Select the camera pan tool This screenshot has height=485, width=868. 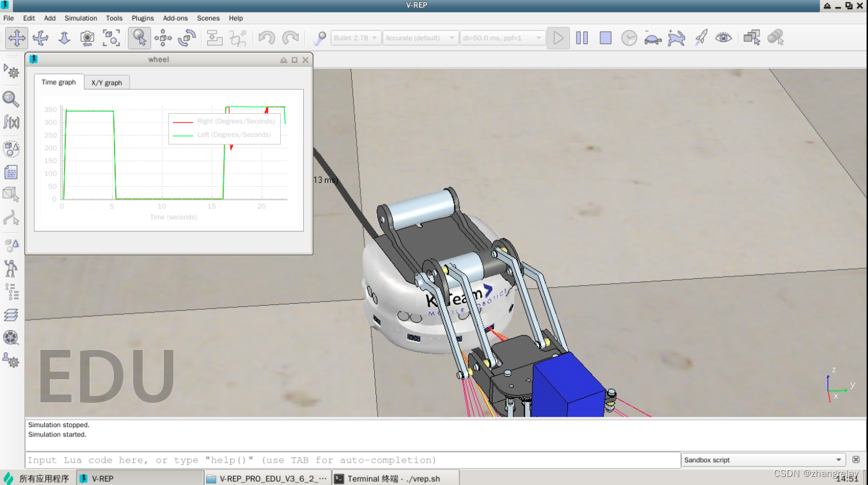17,38
